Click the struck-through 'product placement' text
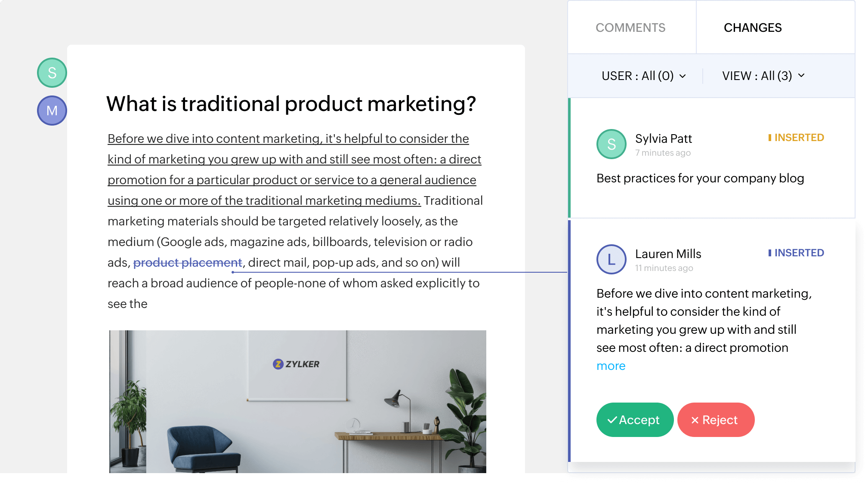The width and height of the screenshot is (868, 483). pos(188,262)
